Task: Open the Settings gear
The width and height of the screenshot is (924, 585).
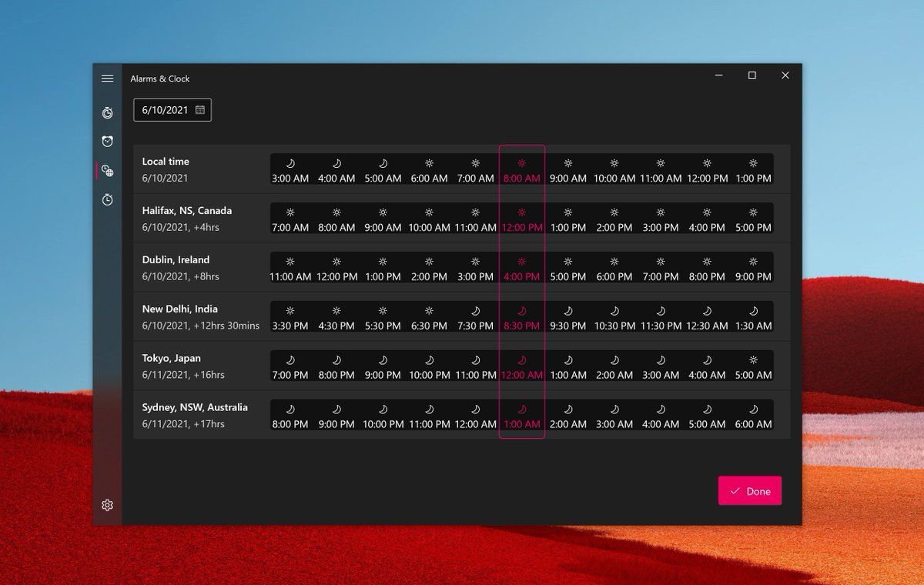Action: (x=107, y=505)
